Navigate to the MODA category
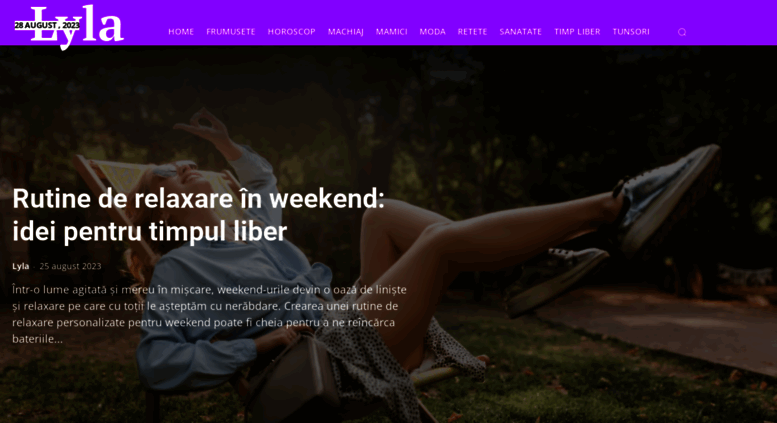Viewport: 777px width, 423px height. click(x=433, y=32)
